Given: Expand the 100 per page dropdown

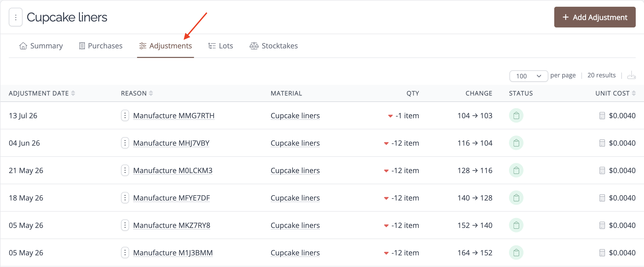Looking at the screenshot, I should pos(528,76).
